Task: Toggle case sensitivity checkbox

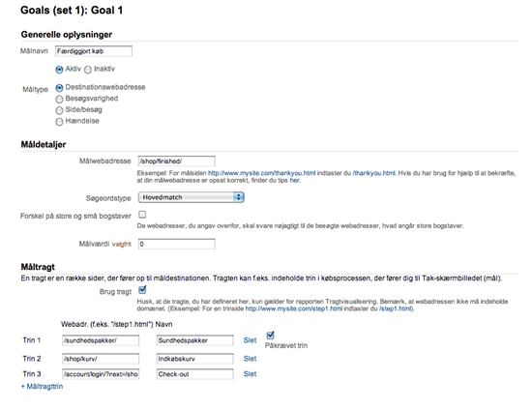Action: click(142, 215)
